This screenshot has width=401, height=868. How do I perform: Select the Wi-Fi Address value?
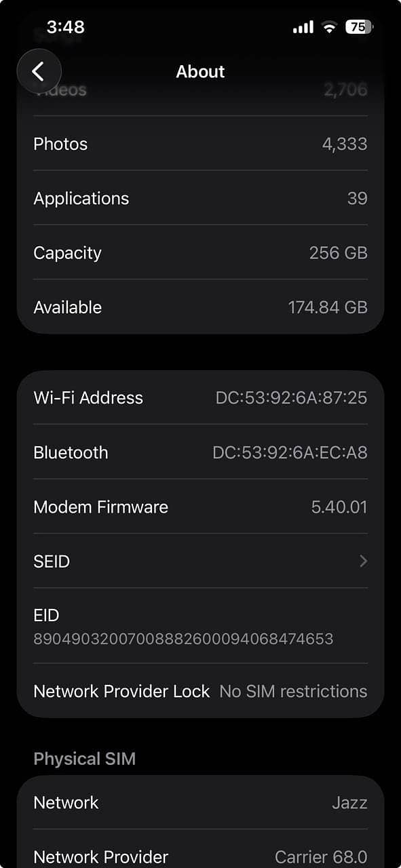290,398
